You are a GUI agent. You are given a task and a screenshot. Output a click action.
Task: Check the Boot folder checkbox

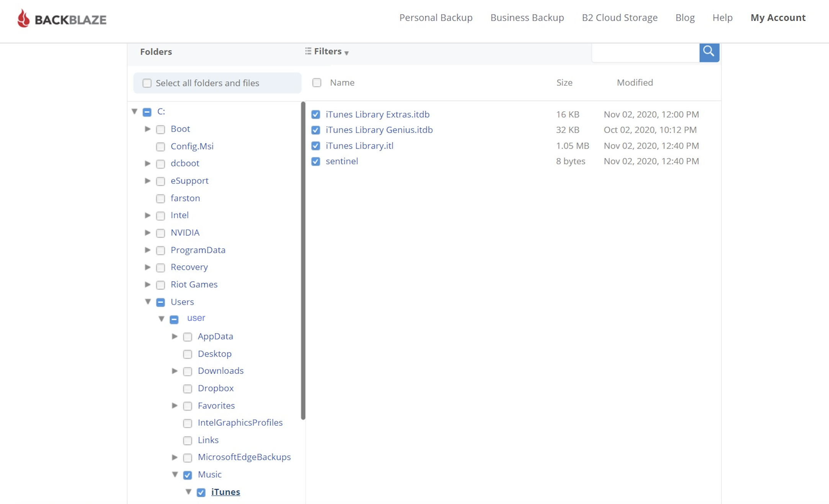click(x=161, y=129)
